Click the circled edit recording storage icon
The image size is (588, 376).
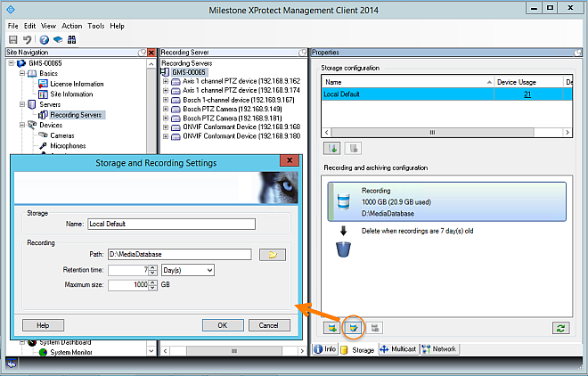tap(353, 328)
